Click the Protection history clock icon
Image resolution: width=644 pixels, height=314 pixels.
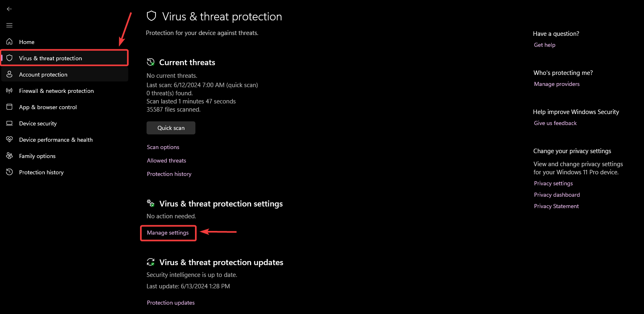click(9, 172)
